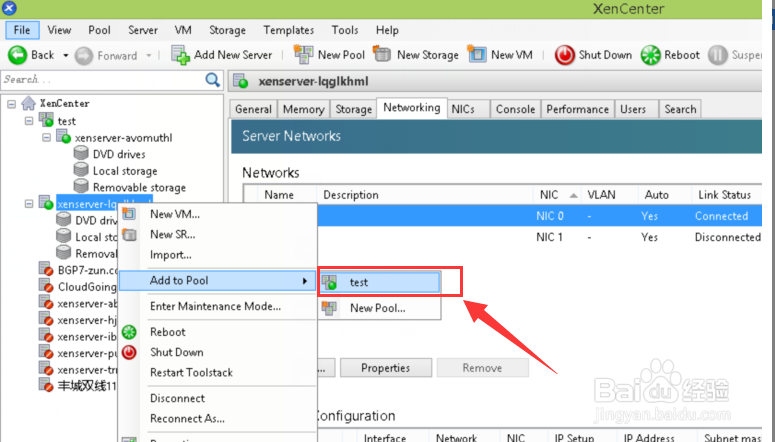Image resolution: width=775 pixels, height=442 pixels.
Task: Click the BGP7-zun disconnected server icon
Action: pos(46,269)
